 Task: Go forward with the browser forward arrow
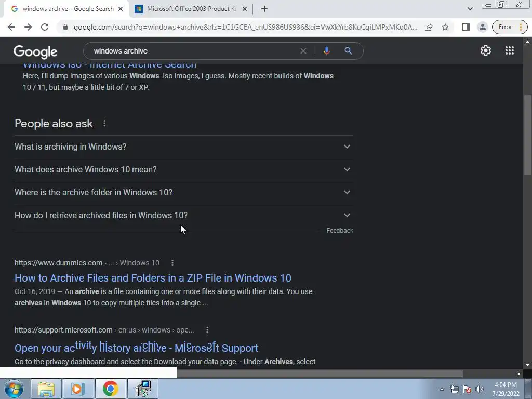[x=28, y=27]
